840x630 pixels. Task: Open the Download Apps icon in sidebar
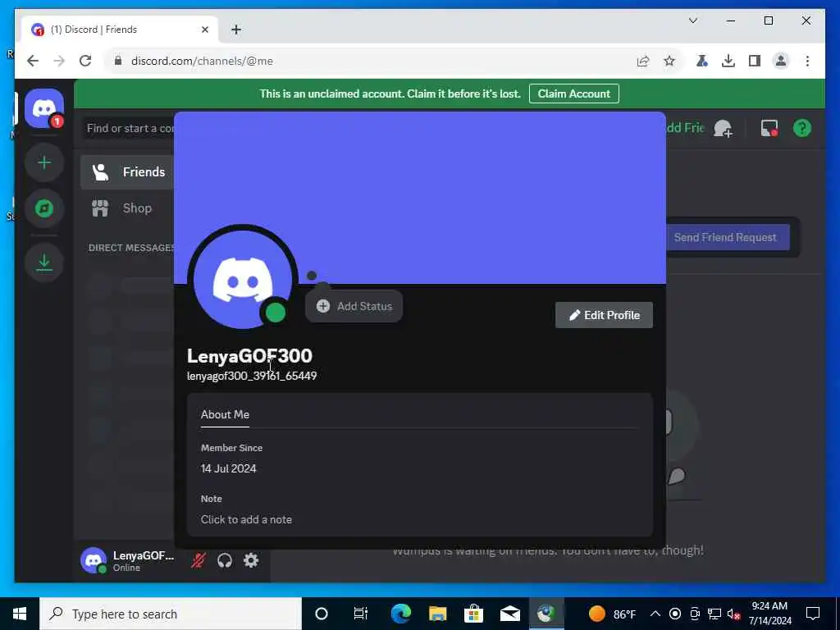(44, 262)
